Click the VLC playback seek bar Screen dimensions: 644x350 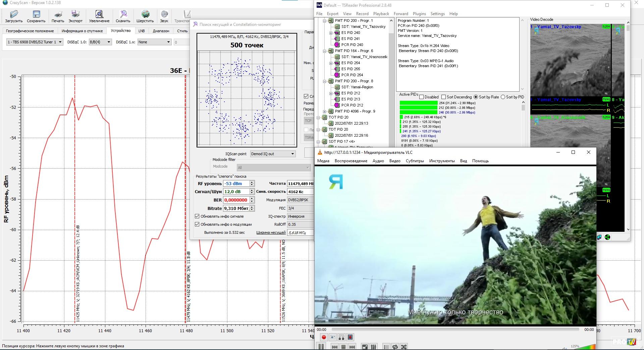pyautogui.click(x=455, y=330)
